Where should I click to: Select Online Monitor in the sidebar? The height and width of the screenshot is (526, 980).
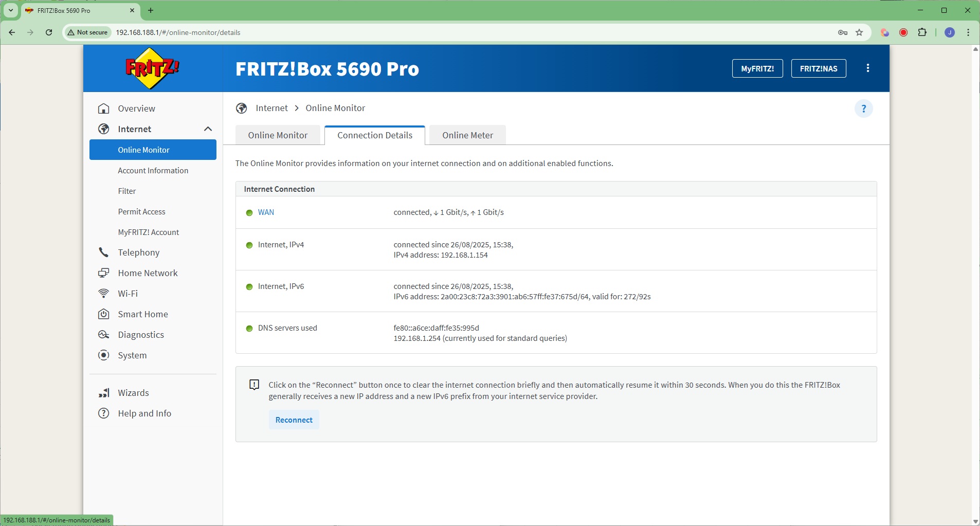(x=153, y=150)
